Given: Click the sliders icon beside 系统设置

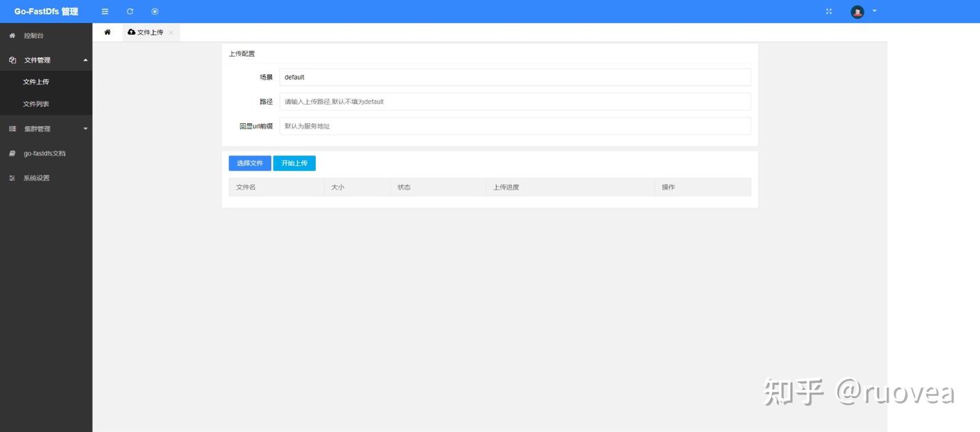Looking at the screenshot, I should [x=12, y=178].
